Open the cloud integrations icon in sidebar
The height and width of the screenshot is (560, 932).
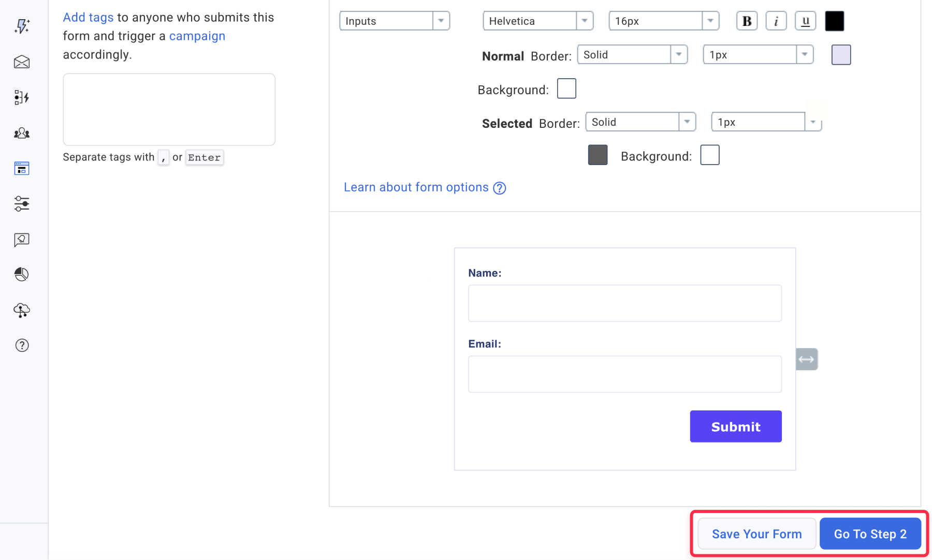[22, 310]
